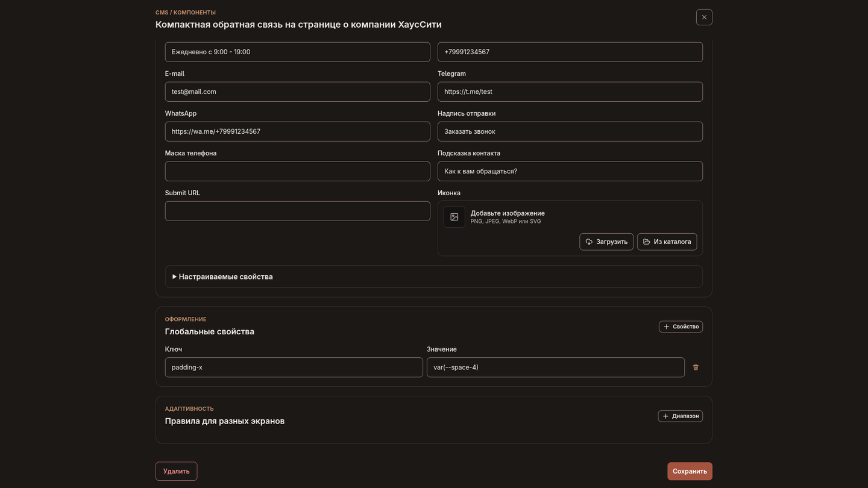Edit the Ключ field containing padding-x
This screenshot has height=488, width=868.
294,368
